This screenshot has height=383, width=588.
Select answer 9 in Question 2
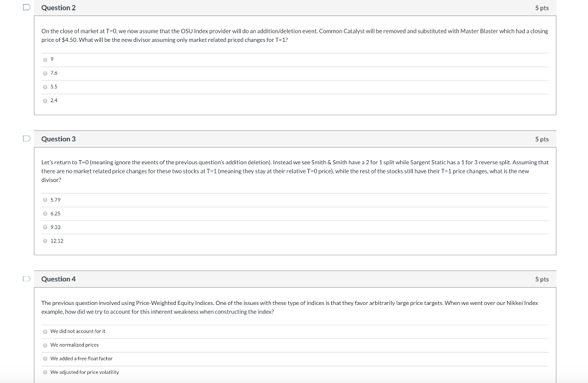pyautogui.click(x=45, y=59)
